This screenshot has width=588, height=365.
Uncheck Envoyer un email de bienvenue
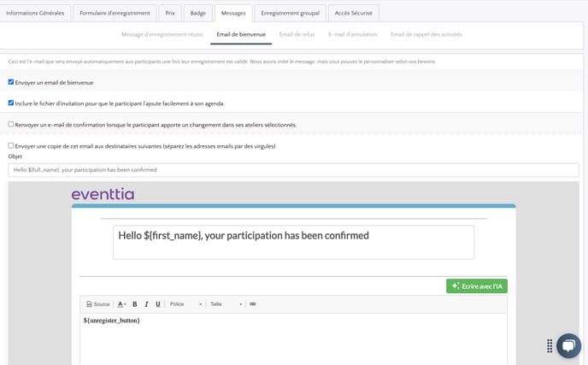coord(11,82)
